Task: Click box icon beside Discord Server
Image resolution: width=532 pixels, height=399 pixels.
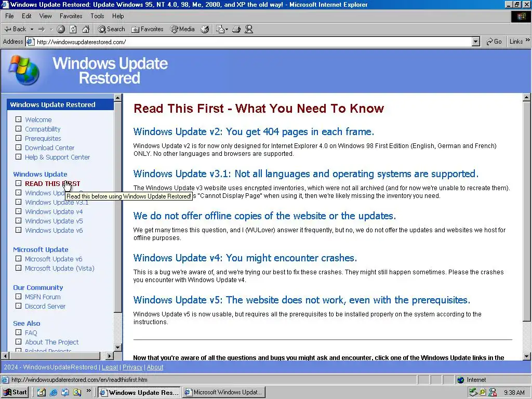Action: [18, 305]
